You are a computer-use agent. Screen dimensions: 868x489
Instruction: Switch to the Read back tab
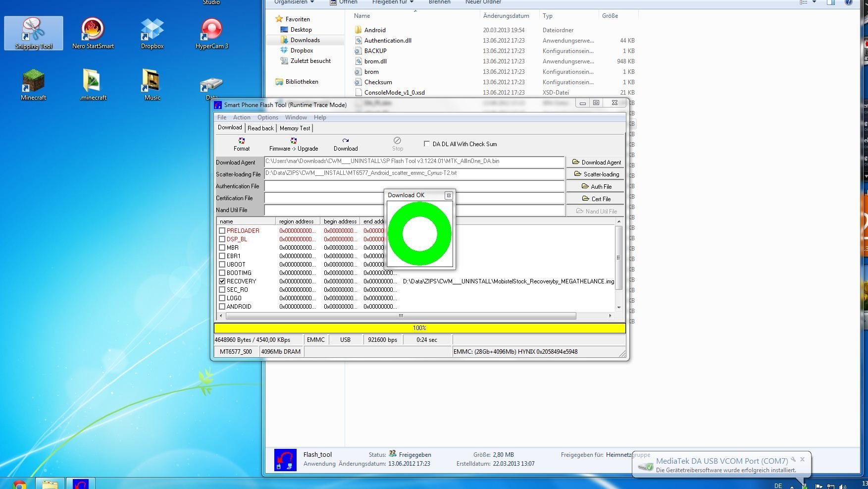(x=260, y=128)
